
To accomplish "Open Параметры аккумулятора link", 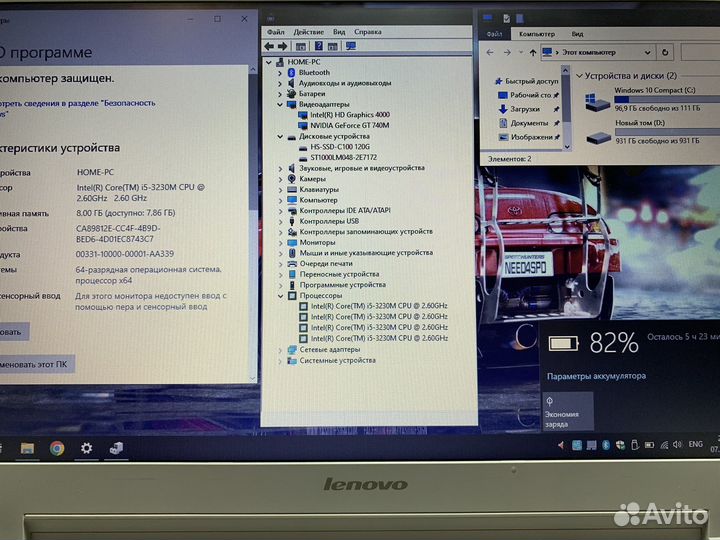I will 596,376.
